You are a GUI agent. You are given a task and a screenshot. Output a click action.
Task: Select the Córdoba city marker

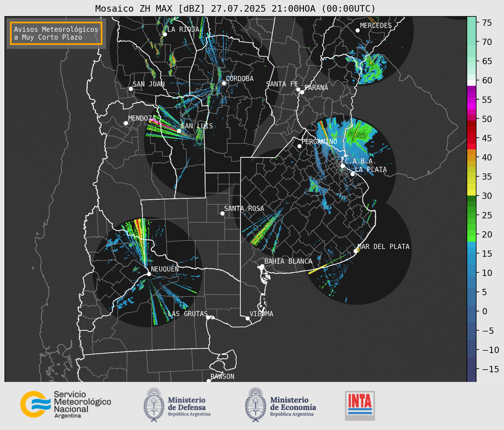pos(224,83)
